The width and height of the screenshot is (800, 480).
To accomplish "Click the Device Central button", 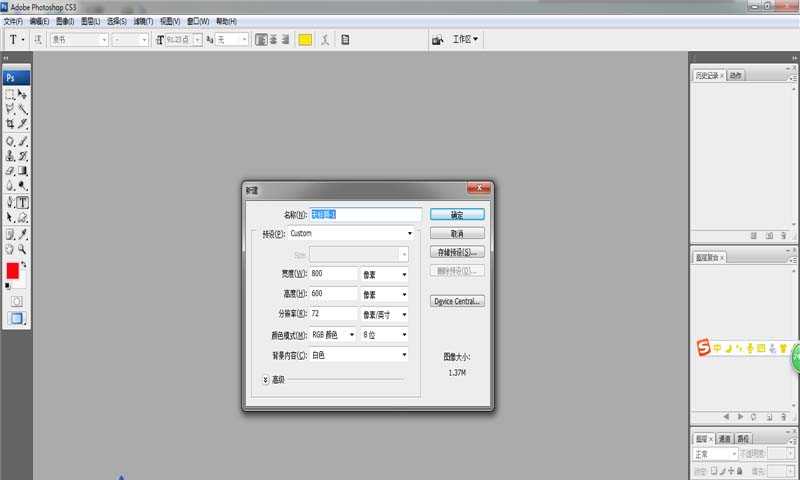I will (457, 301).
